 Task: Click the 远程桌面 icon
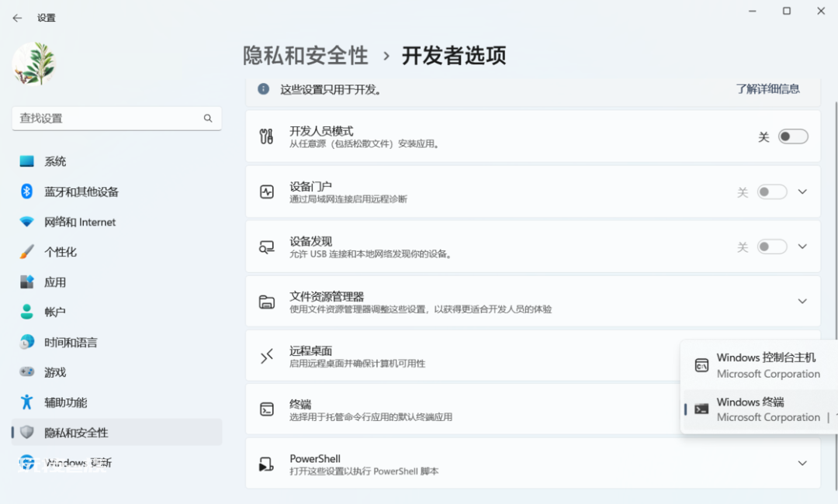267,356
